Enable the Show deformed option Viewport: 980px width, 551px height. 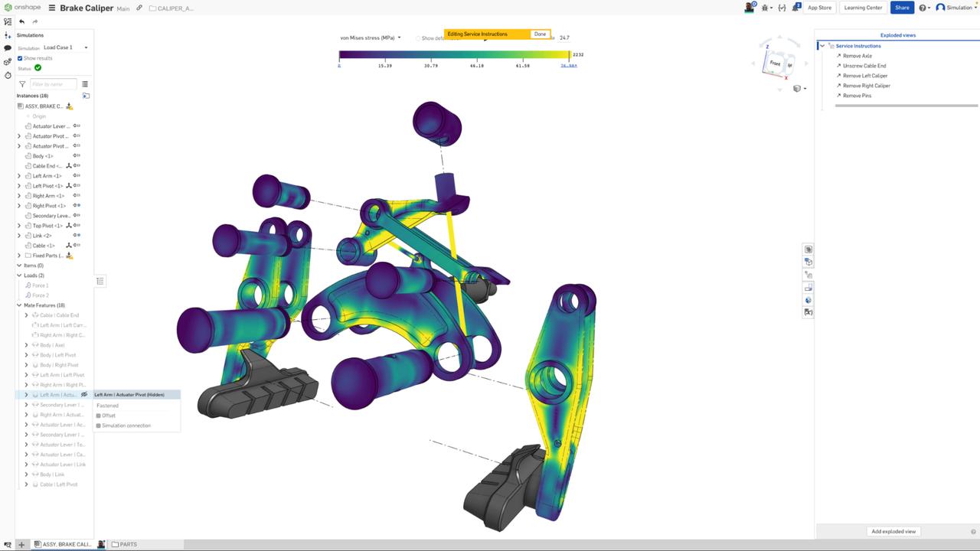tap(420, 37)
